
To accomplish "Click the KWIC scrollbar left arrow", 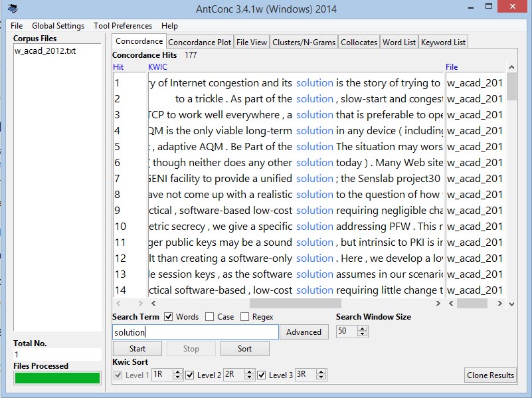I will click(x=153, y=304).
